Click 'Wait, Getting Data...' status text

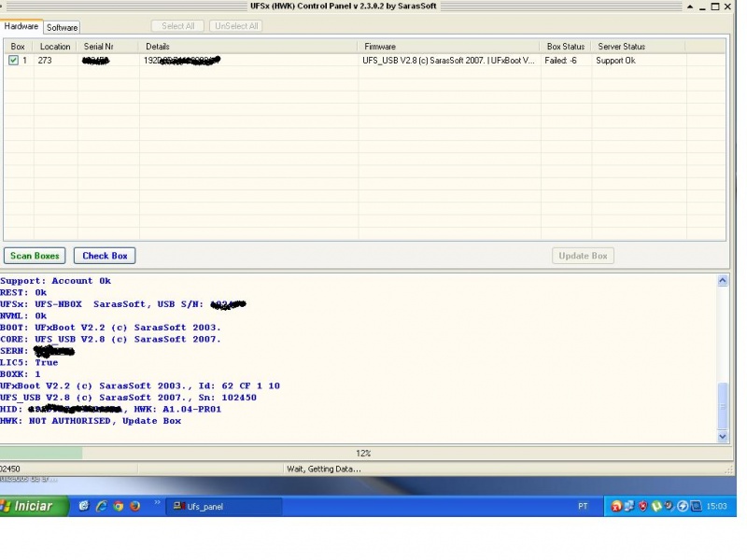coord(323,469)
